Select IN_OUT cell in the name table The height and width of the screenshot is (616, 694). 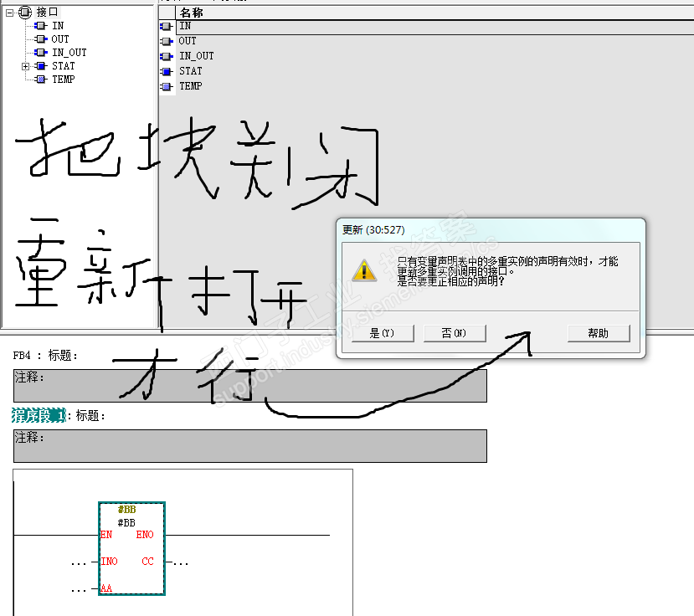click(197, 56)
